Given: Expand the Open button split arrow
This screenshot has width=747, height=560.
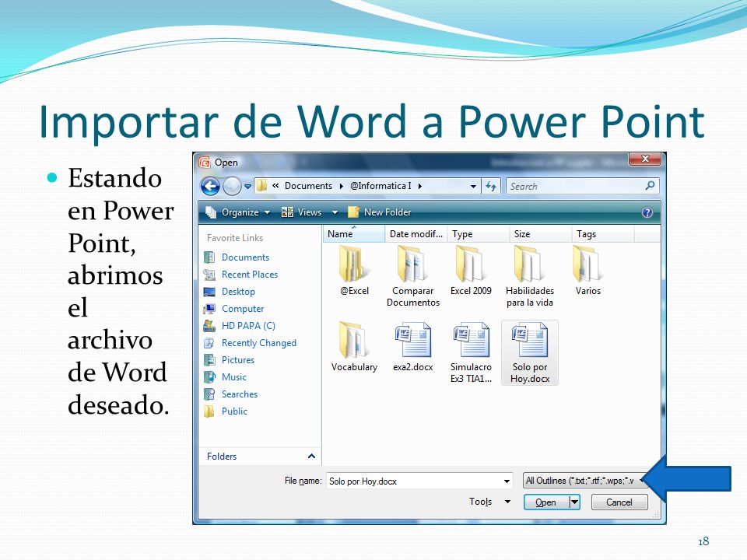Looking at the screenshot, I should 574,502.
